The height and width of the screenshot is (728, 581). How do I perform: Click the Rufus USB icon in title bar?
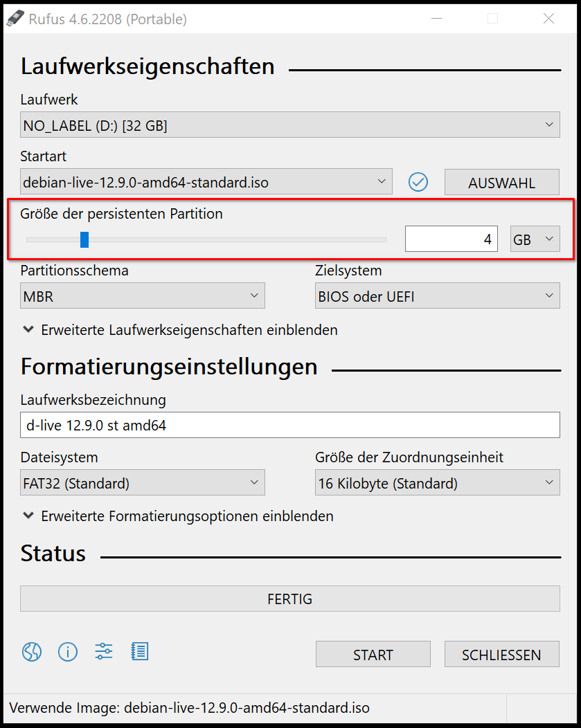click(15, 19)
